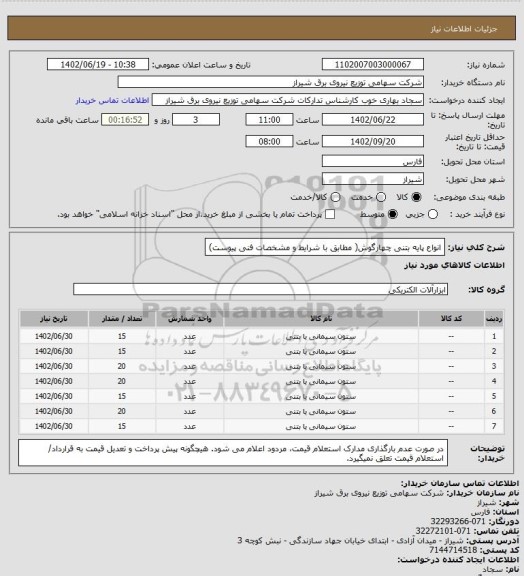Image resolution: width=524 pixels, height=576 pixels.
Task: Open اطلاعات تماس خریدار link
Action: (112, 100)
